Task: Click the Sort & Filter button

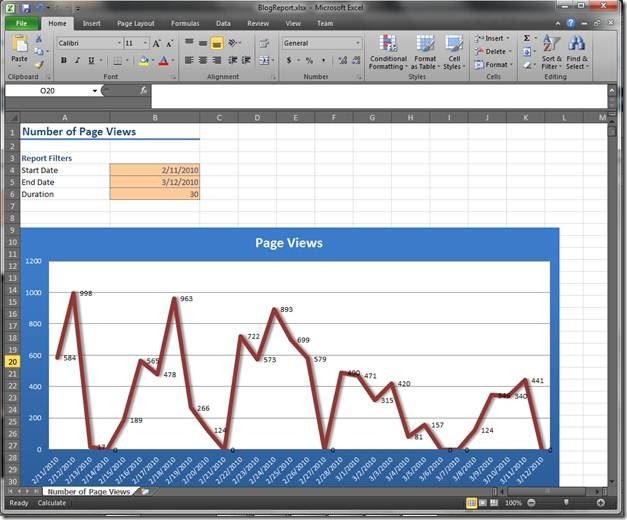Action: point(551,52)
